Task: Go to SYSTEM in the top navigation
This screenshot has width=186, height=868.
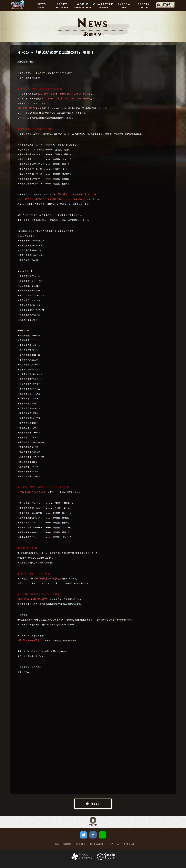Action: pos(124,5)
